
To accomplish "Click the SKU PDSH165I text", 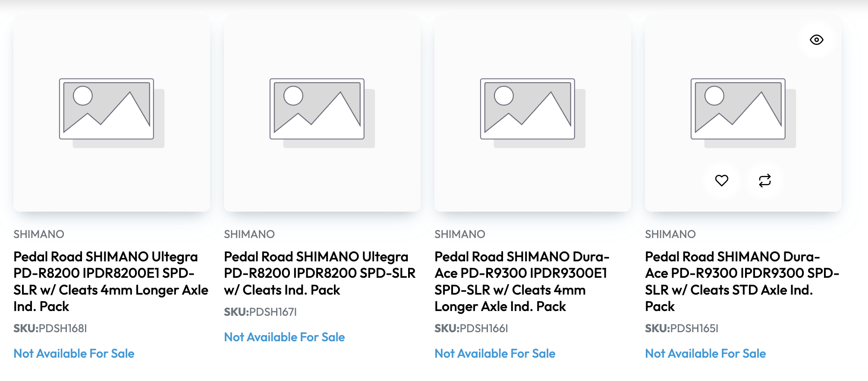I will (682, 328).
